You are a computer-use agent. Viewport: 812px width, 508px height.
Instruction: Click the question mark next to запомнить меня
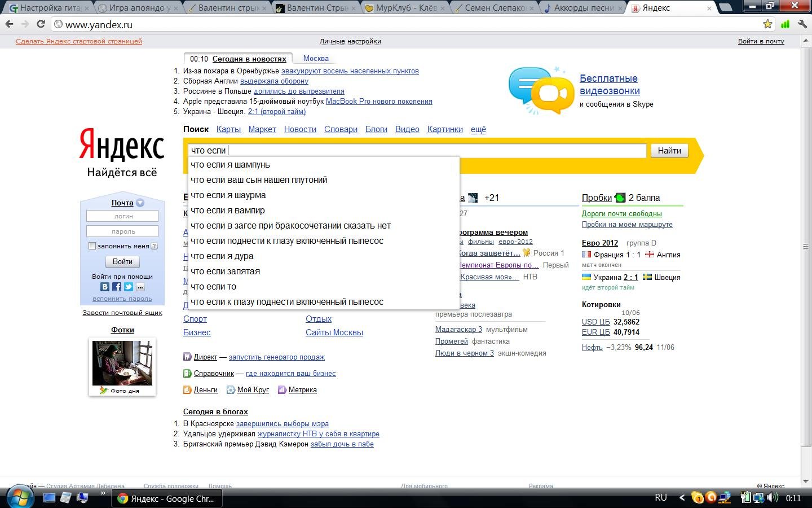point(154,246)
